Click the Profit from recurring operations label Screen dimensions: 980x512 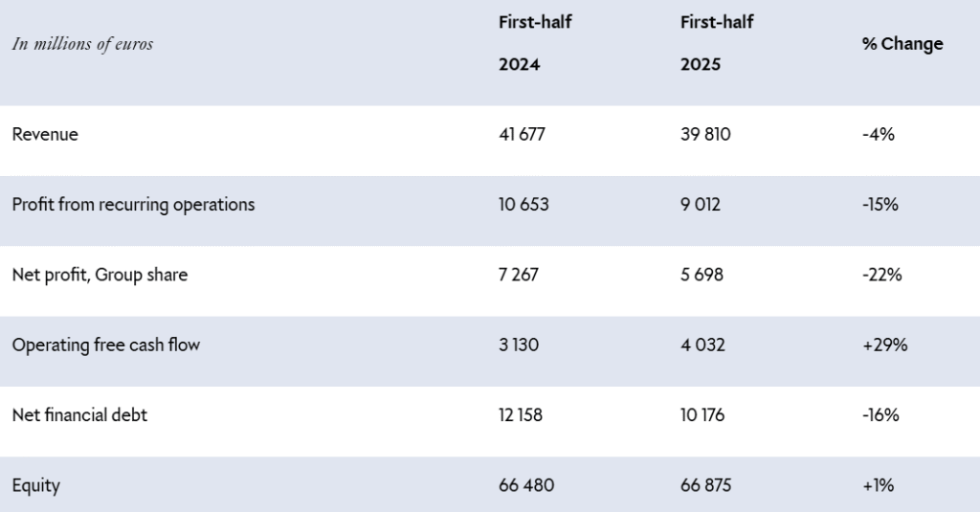pyautogui.click(x=133, y=205)
